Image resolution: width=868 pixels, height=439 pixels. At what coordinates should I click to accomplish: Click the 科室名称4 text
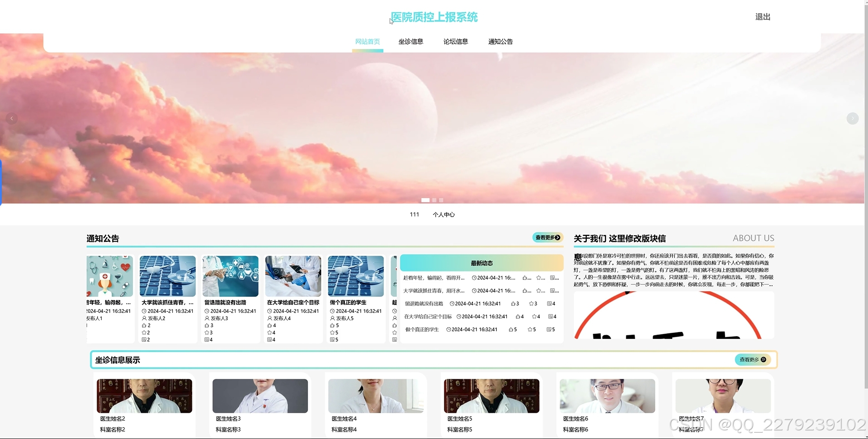point(344,429)
